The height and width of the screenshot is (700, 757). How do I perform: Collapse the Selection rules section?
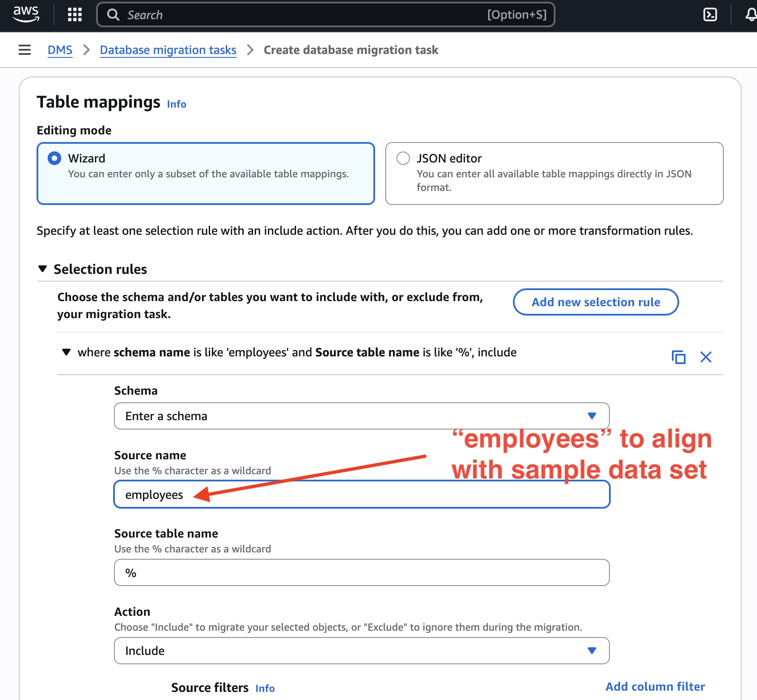pyautogui.click(x=43, y=269)
